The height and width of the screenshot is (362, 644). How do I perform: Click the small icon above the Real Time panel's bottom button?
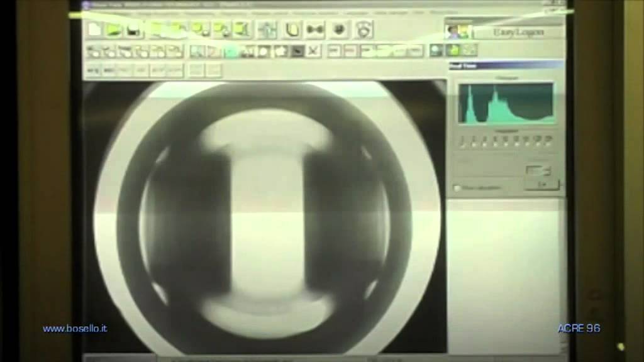[x=538, y=170]
